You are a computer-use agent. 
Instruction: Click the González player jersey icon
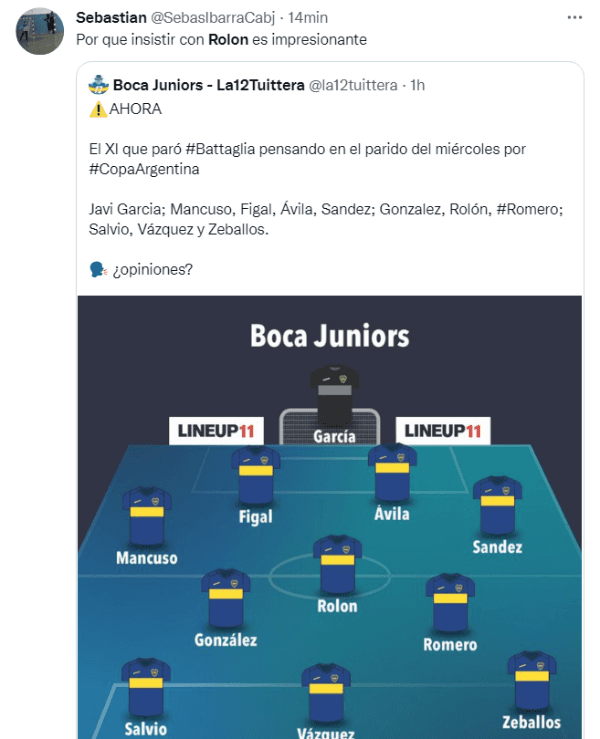[226, 598]
